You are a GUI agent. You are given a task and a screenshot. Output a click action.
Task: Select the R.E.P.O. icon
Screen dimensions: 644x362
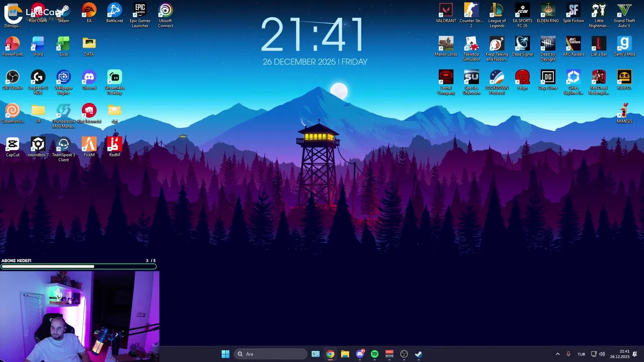624,80
